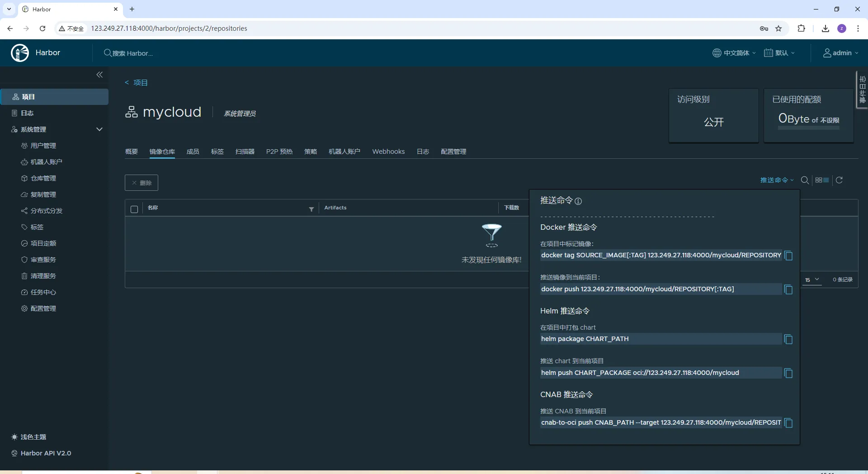Viewport: 868px width, 474px height.
Task: Copy the cnab-to-oci push command
Action: (x=788, y=423)
